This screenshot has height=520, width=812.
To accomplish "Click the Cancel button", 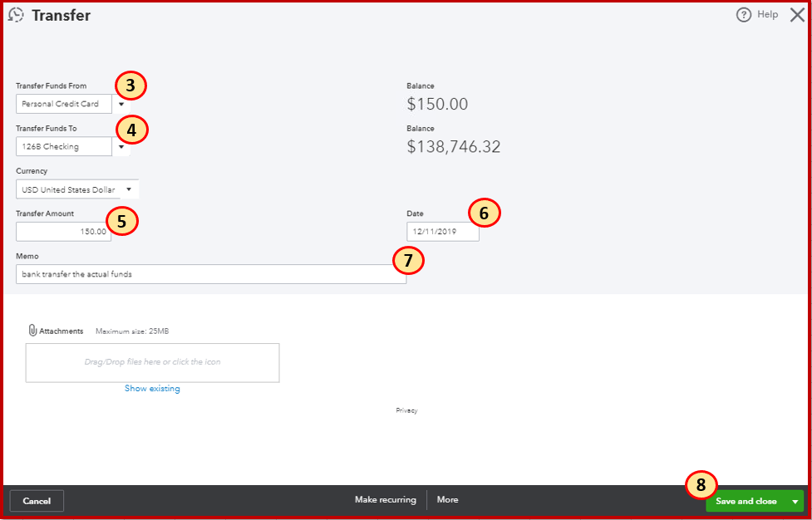I will [x=37, y=500].
